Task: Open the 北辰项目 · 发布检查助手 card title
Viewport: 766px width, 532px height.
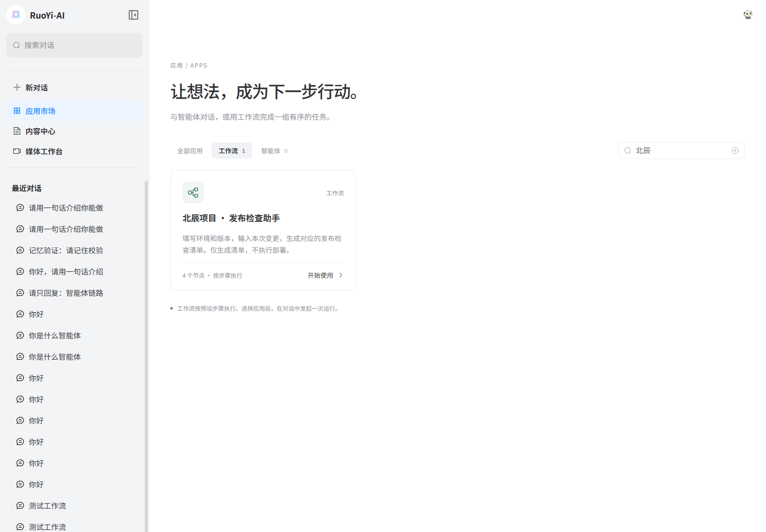Action: pos(231,218)
